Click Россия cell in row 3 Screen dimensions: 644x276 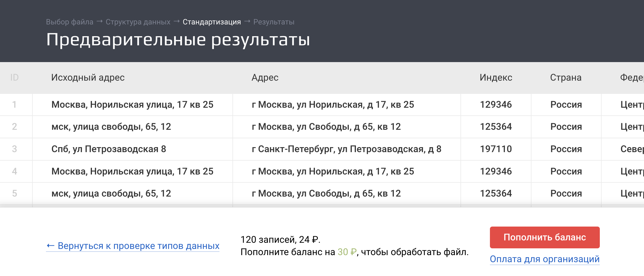tap(566, 149)
